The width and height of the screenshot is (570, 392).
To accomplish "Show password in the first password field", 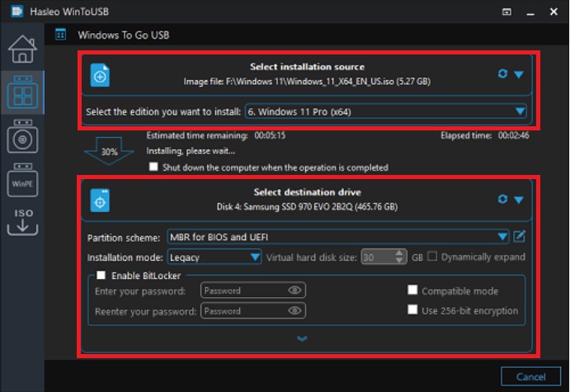I will click(294, 290).
